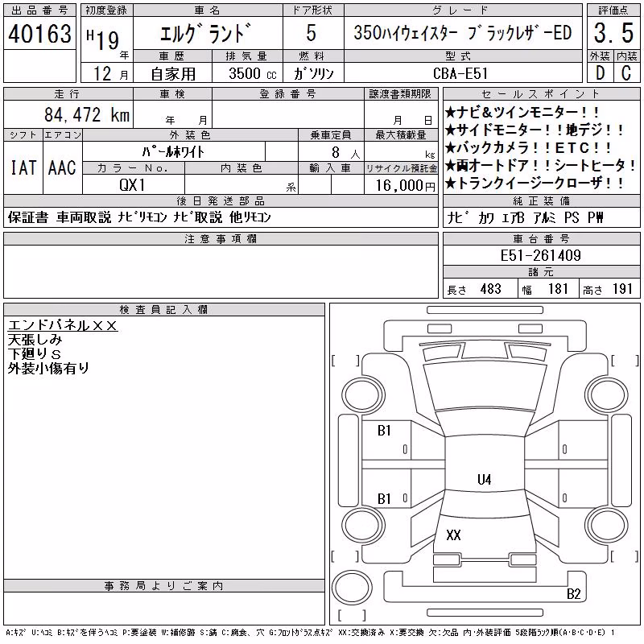Click the length value 483

click(x=491, y=289)
